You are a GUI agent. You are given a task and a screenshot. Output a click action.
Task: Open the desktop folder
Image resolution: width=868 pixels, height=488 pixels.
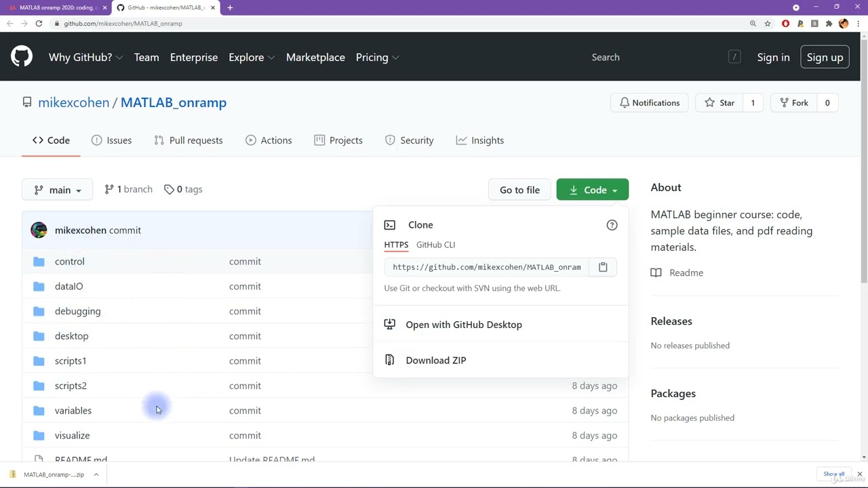[x=71, y=336]
